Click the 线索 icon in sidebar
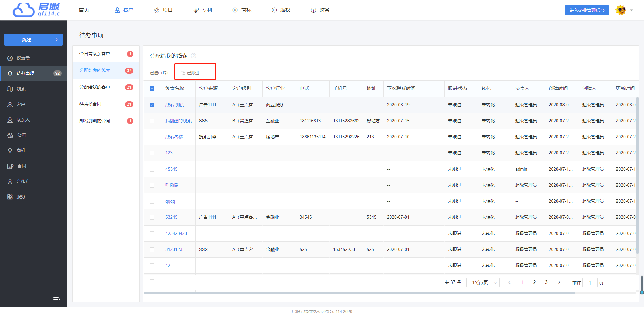Viewport: 644px width, 314px height. point(10,89)
